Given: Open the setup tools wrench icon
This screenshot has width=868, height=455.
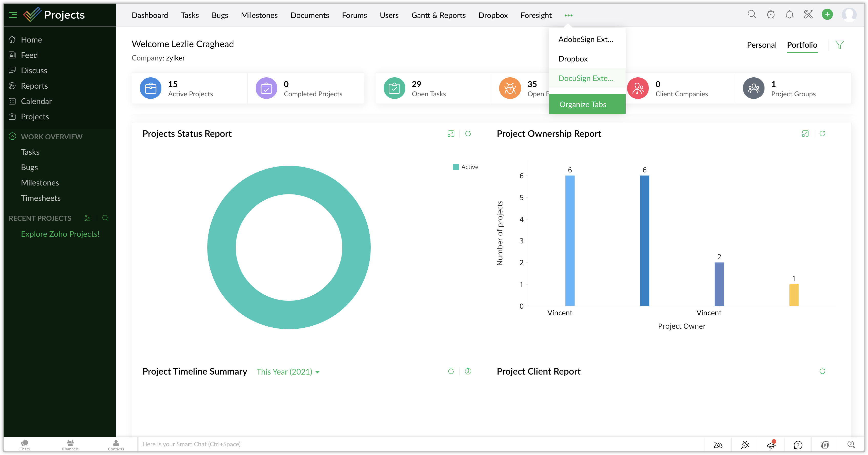Looking at the screenshot, I should [808, 15].
